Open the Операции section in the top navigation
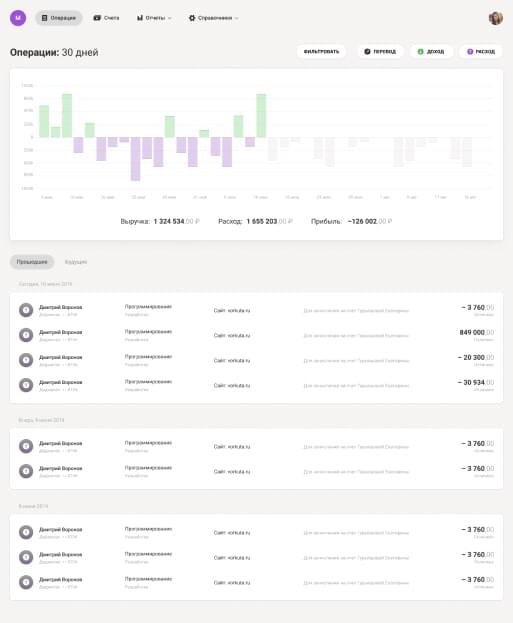This screenshot has height=623, width=513. [x=58, y=18]
